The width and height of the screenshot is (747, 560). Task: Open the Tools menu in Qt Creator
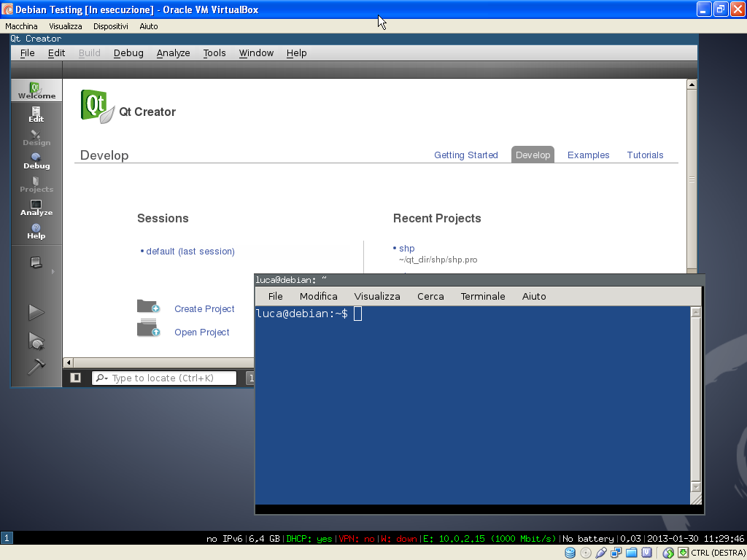[214, 52]
